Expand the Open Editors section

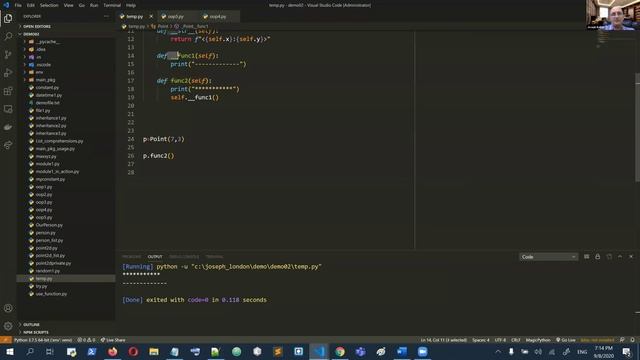tap(66, 27)
